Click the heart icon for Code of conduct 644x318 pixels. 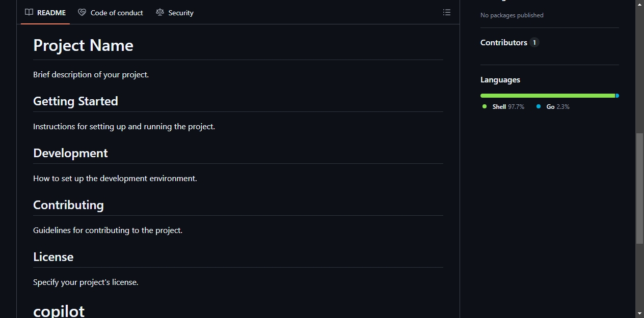coord(82,13)
